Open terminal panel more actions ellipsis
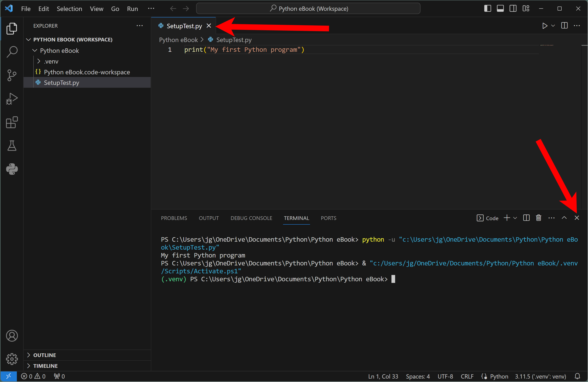 click(551, 218)
